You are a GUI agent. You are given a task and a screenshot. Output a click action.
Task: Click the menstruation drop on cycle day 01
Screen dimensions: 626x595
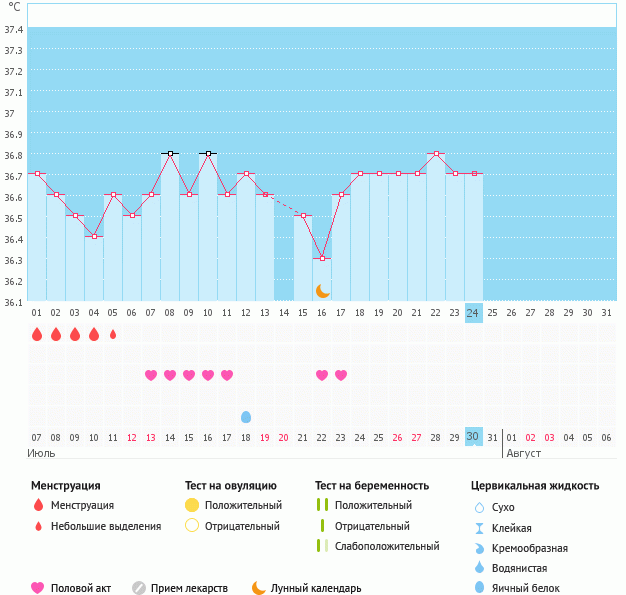[37, 334]
